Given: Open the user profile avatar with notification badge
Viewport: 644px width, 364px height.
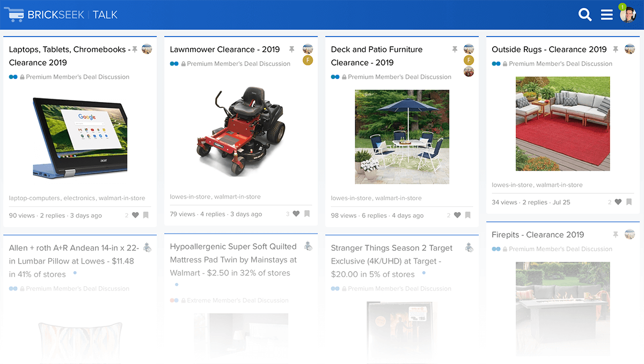Looking at the screenshot, I should coord(627,14).
